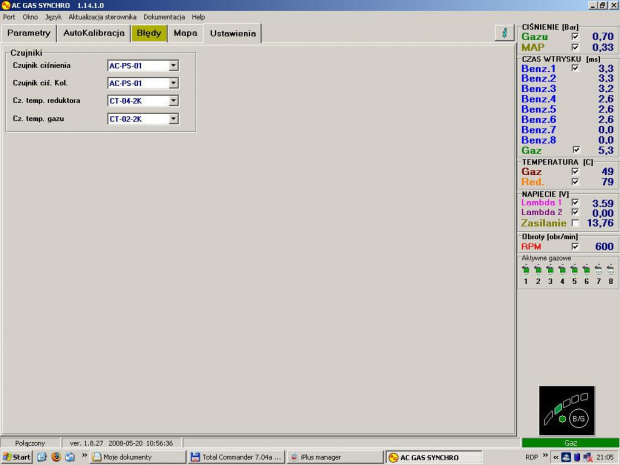Viewport: 620px width, 465px height.
Task: Toggle the Red. temperature checkbox
Action: [575, 181]
